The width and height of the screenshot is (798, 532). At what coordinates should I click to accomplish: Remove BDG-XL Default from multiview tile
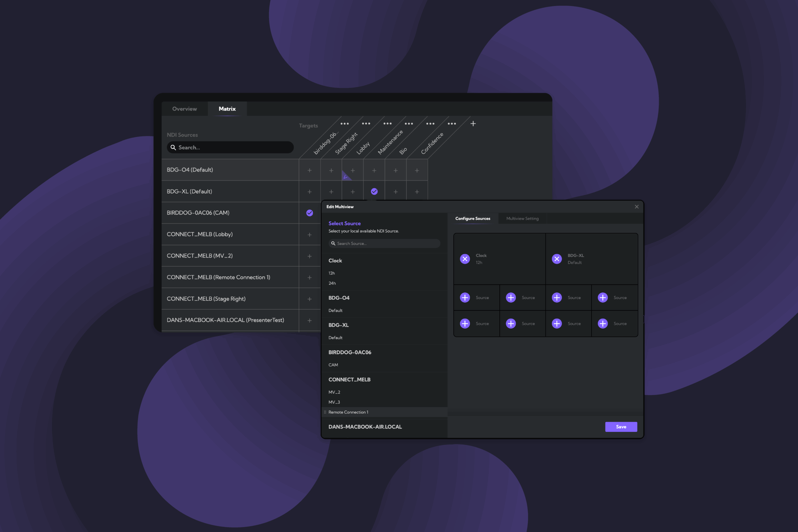click(x=557, y=259)
